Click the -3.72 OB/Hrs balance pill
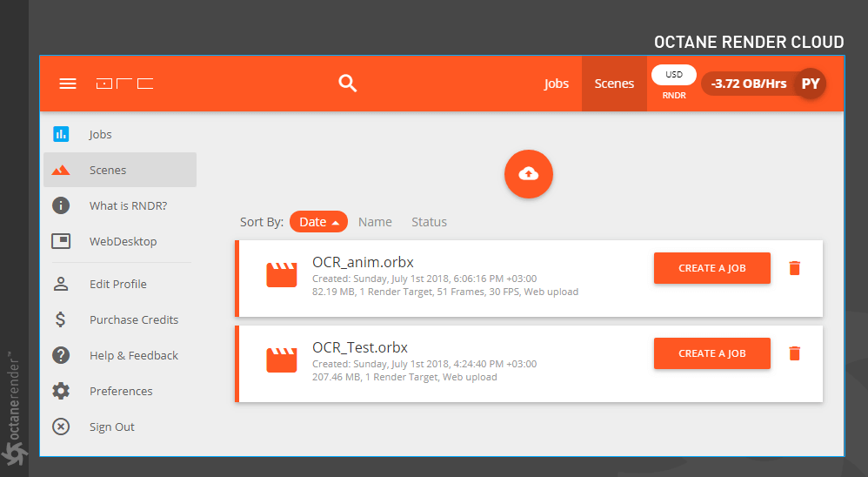 coord(749,84)
